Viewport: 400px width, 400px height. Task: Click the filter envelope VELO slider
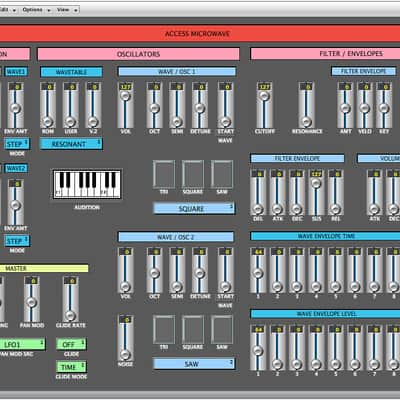365,105
